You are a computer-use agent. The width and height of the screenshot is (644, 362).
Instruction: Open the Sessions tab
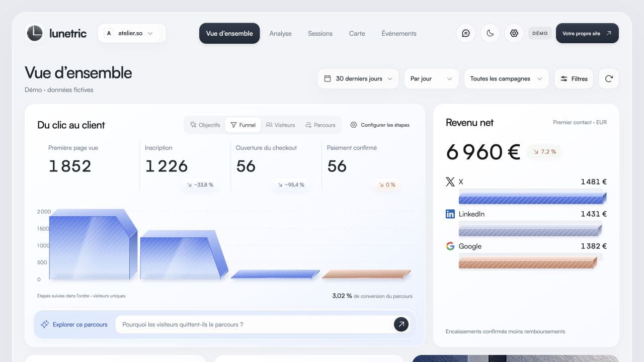point(320,34)
